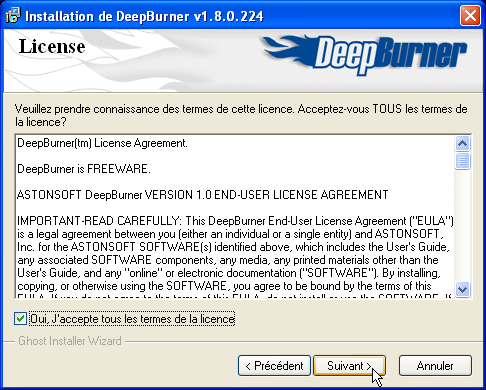The height and width of the screenshot is (390, 486).
Task: Click the "Ghost Installer Wizard" label
Action: click(70, 341)
